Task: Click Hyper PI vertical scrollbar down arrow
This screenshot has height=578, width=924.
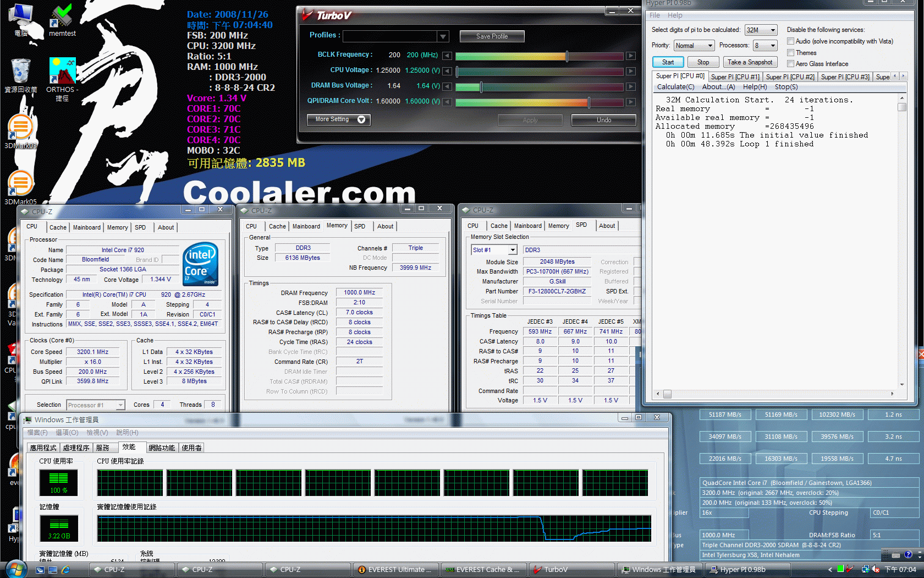Action: [x=901, y=384]
